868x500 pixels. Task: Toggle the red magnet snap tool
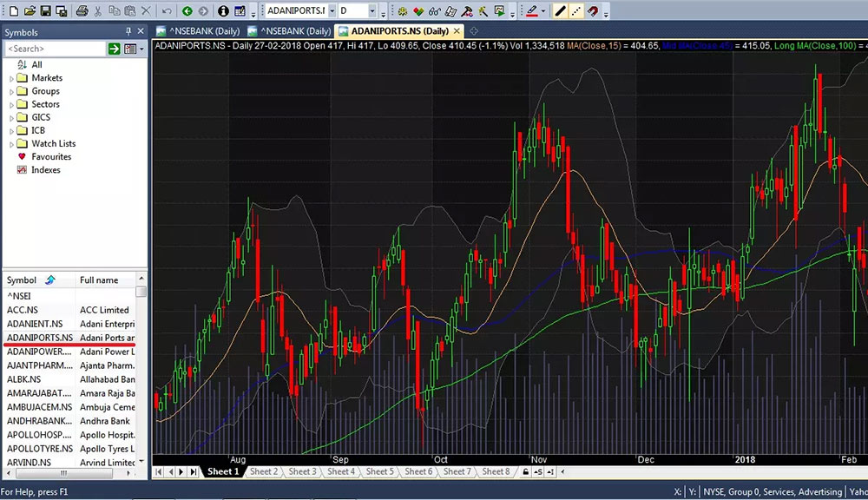(x=592, y=10)
